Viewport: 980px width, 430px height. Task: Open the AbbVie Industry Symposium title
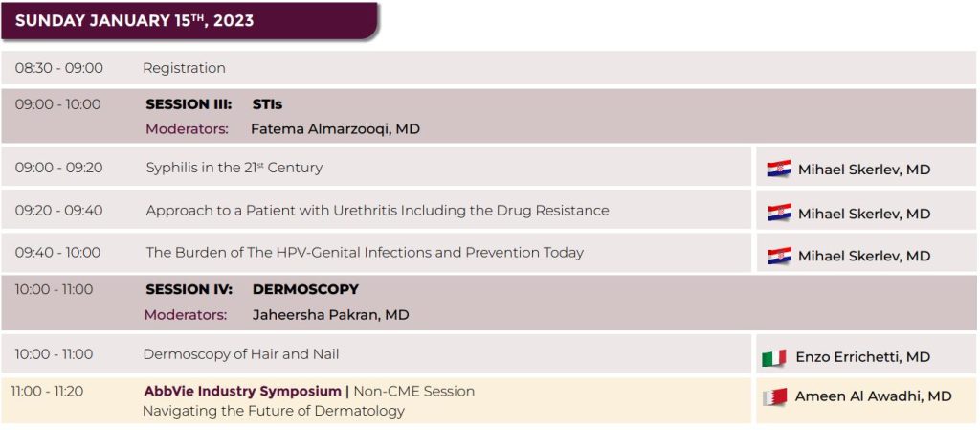tap(242, 392)
